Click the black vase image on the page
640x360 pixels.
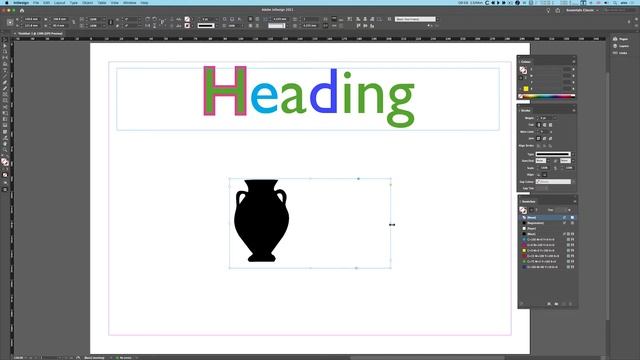(x=261, y=220)
